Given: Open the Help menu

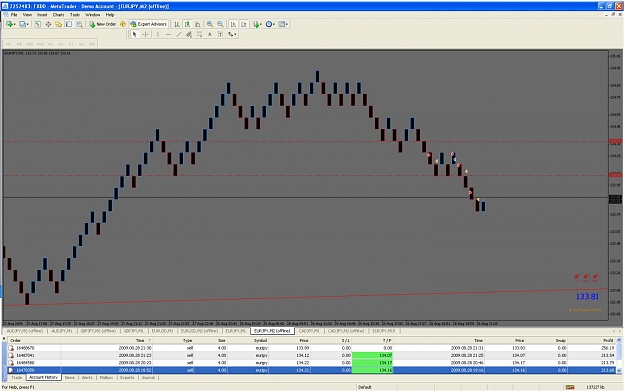Looking at the screenshot, I should pos(110,15).
